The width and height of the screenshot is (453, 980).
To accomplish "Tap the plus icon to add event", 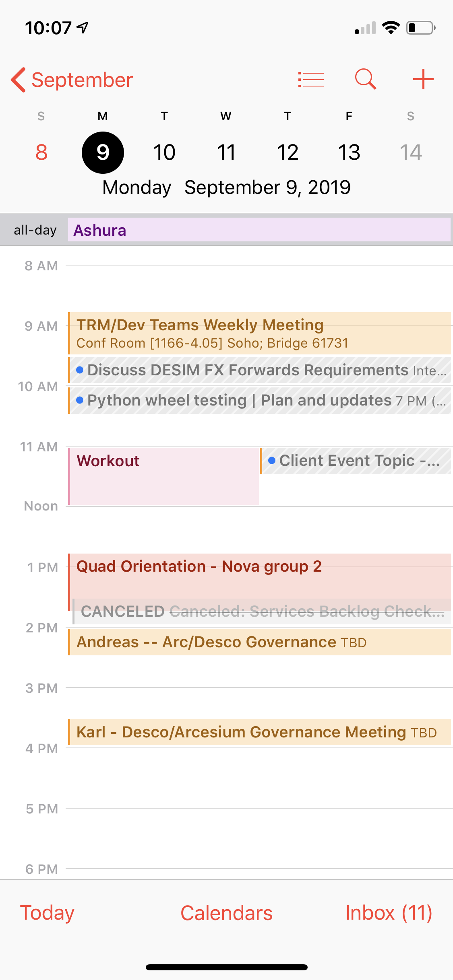I will 423,79.
